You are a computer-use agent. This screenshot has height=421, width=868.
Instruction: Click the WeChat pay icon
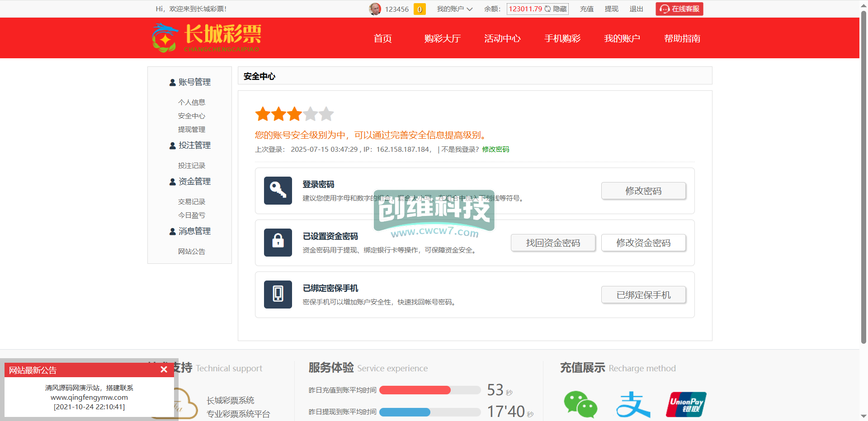tap(580, 404)
